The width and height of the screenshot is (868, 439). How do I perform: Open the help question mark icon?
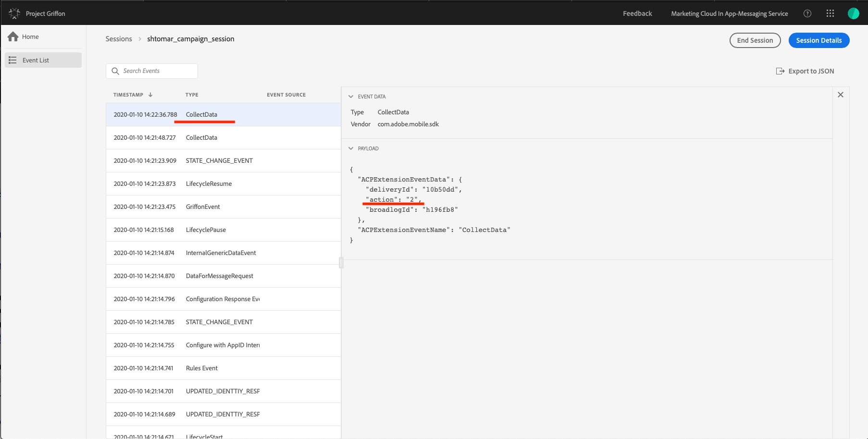807,13
